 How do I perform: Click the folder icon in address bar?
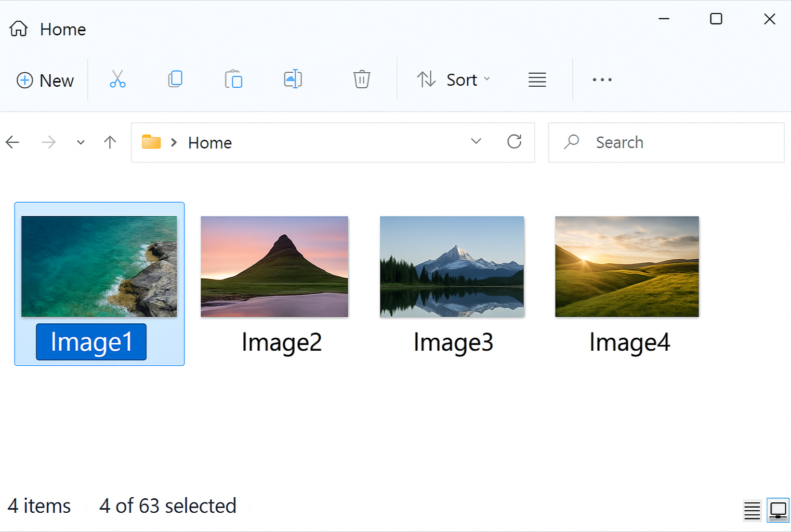click(151, 142)
